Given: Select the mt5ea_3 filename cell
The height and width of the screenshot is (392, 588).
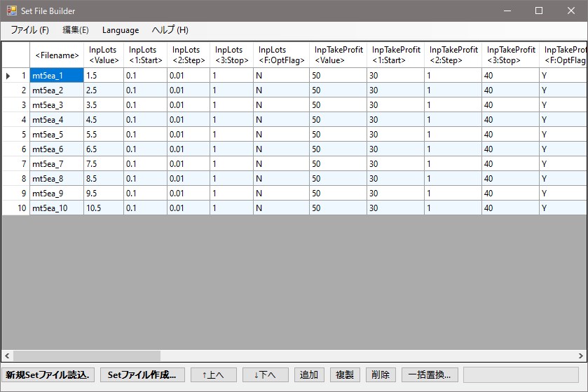Looking at the screenshot, I should 57,105.
